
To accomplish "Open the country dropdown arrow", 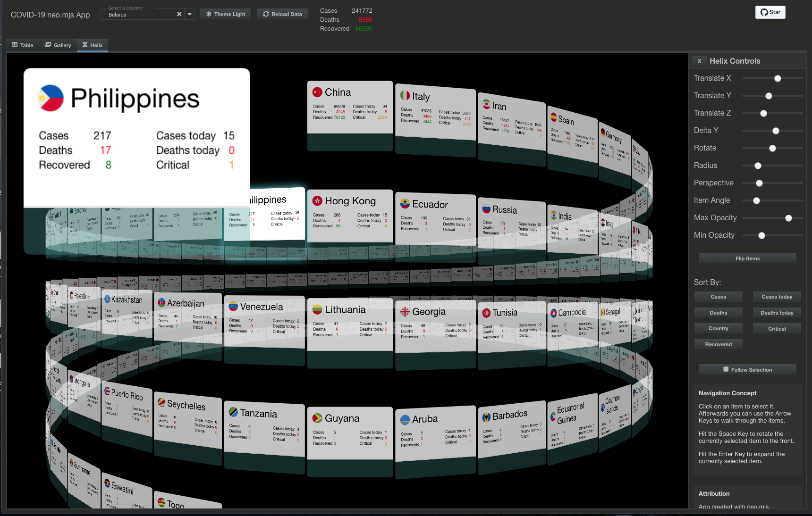I will (x=189, y=14).
